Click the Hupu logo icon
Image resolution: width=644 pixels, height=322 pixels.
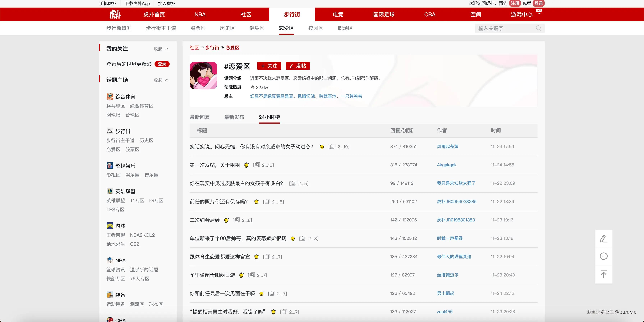tap(115, 14)
